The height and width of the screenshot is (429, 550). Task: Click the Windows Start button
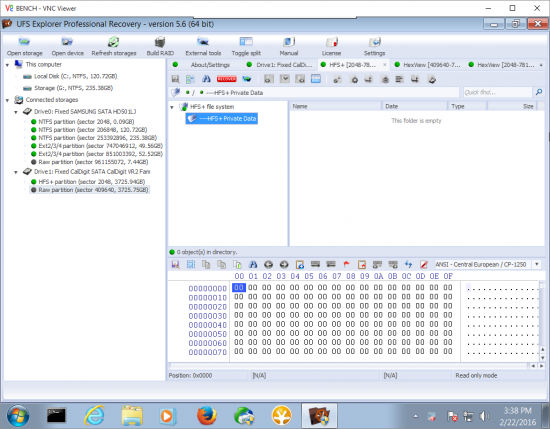(x=18, y=416)
